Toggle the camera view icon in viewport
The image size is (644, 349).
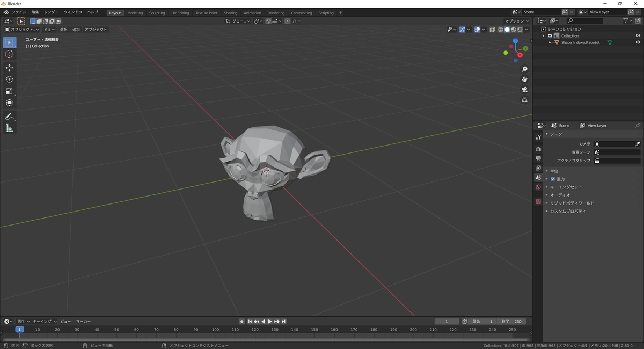pyautogui.click(x=525, y=90)
